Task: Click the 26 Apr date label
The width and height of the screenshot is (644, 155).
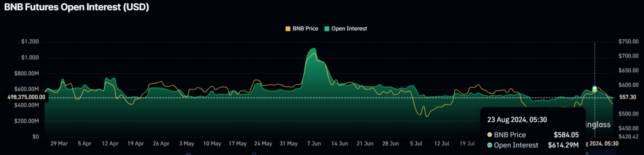Action: [x=161, y=144]
